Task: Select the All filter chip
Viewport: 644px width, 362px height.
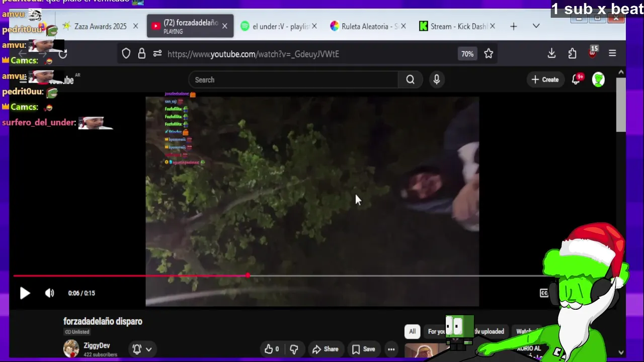Action: click(x=412, y=331)
